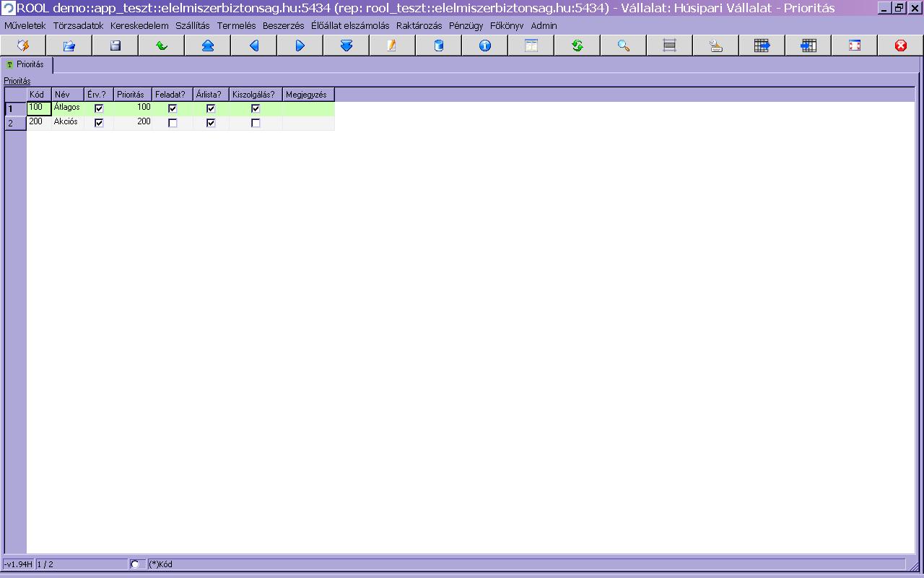Toggle Árlista? checkbox for Átlagos row
924x578 pixels.
(211, 108)
